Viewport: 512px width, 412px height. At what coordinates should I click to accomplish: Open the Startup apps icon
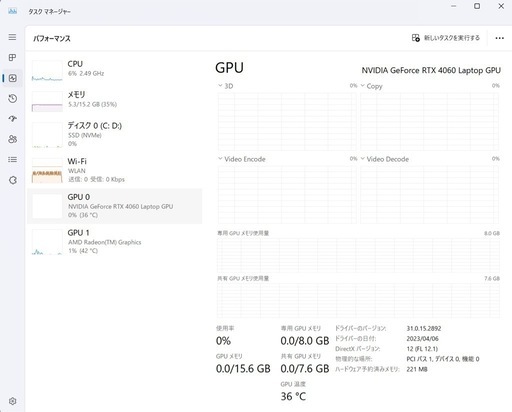tap(13, 119)
